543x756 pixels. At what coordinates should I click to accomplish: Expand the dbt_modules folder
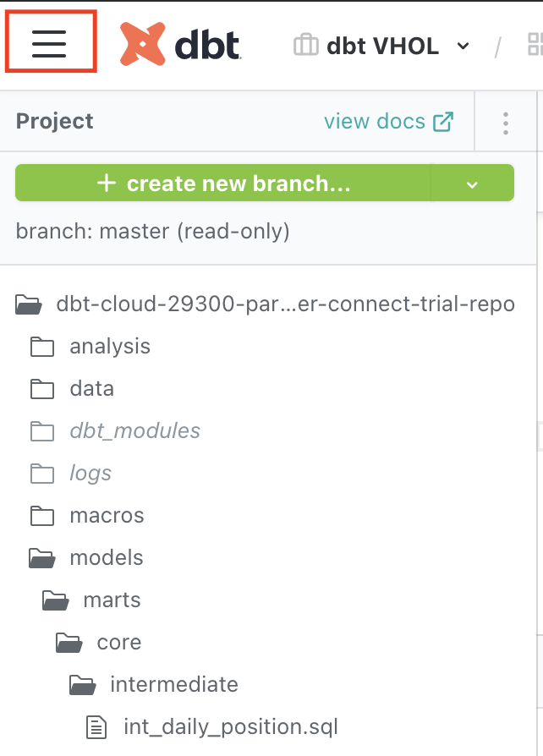[134, 431]
